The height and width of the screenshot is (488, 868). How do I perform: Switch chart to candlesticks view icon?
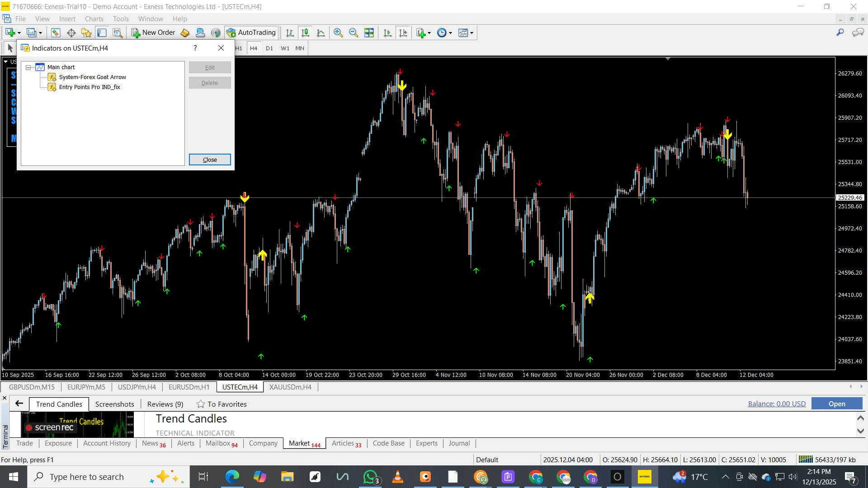305,33
